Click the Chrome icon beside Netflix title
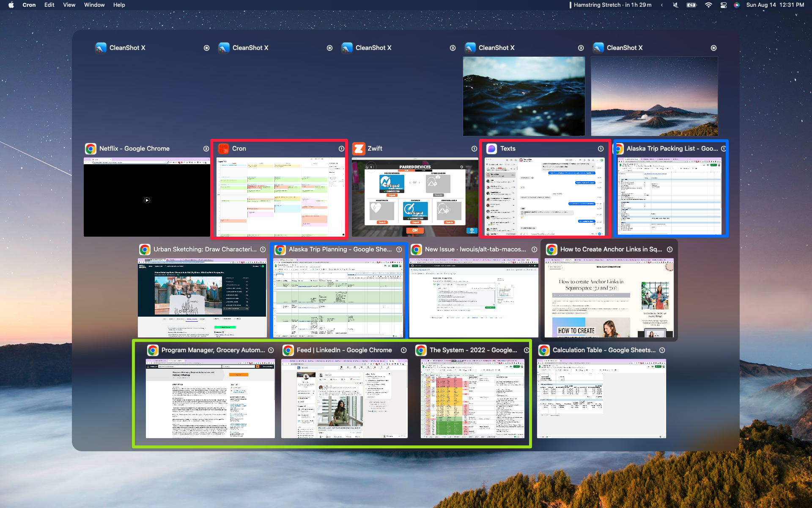 click(91, 149)
